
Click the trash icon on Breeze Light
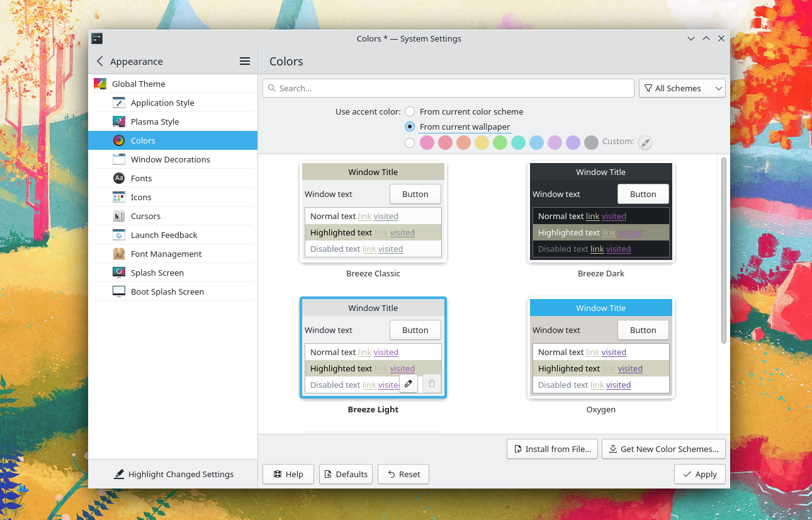coord(432,383)
